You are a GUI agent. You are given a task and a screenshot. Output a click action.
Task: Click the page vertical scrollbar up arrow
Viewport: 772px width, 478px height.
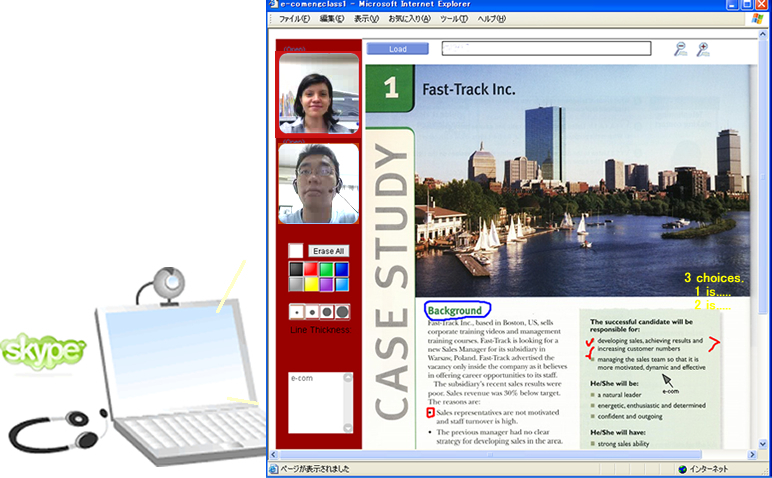tap(763, 34)
